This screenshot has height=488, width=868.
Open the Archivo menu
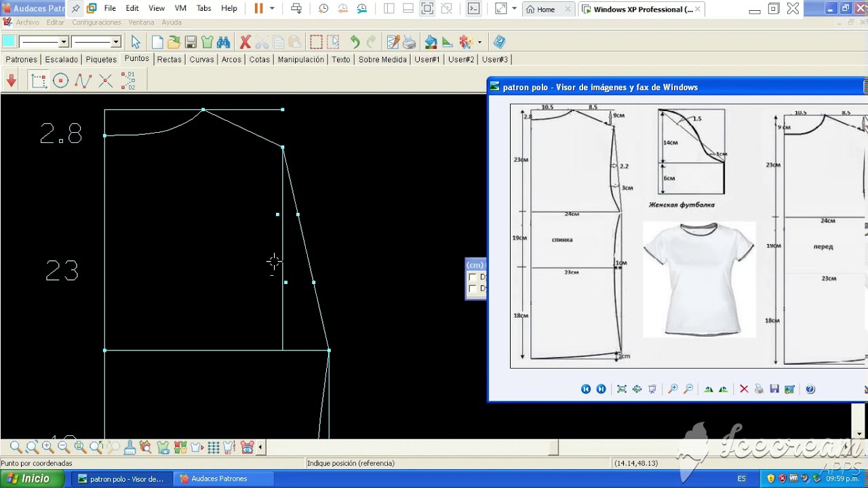point(28,22)
